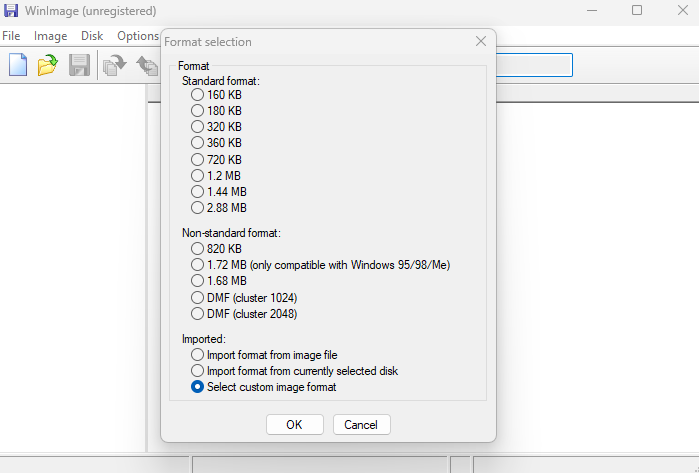Click Select custom image format radio

197,387
